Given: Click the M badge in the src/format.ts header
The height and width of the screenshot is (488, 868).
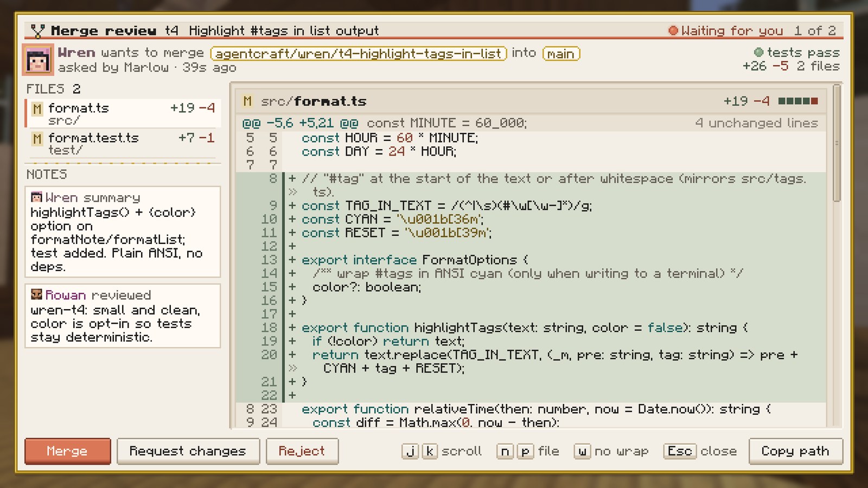Looking at the screenshot, I should point(247,101).
